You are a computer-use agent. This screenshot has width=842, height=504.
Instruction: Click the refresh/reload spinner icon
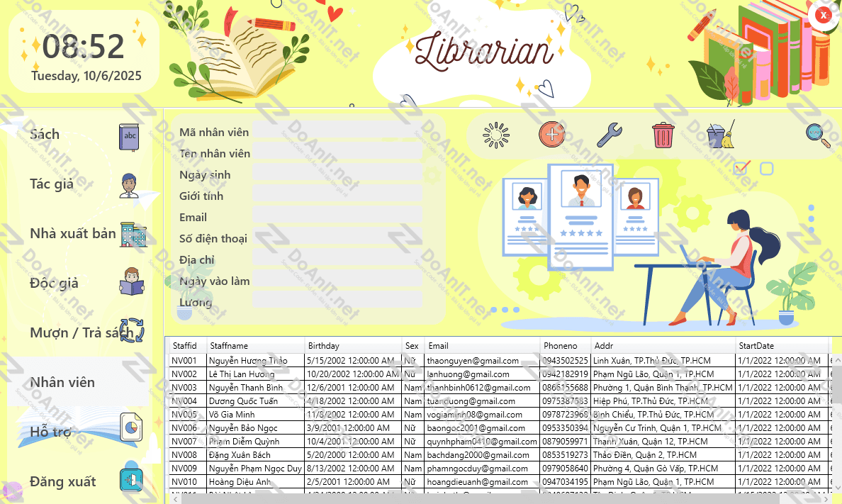[496, 135]
